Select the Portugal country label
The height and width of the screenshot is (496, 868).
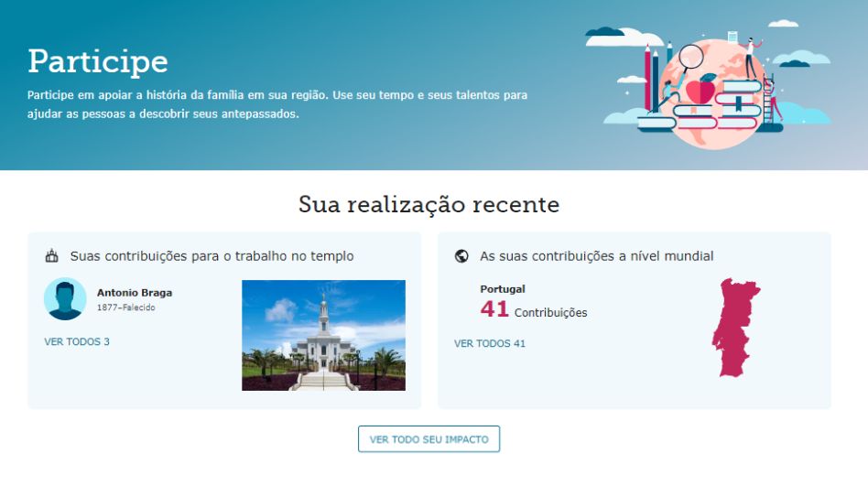pyautogui.click(x=502, y=289)
